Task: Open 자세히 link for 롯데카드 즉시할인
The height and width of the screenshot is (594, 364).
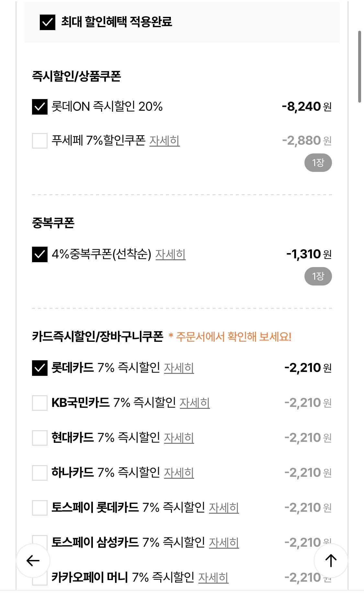Action: point(179,368)
